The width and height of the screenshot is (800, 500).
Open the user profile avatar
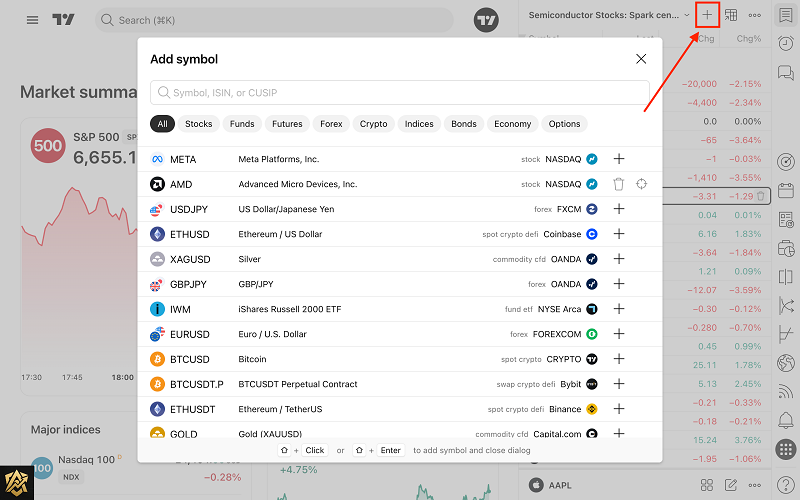click(x=486, y=20)
